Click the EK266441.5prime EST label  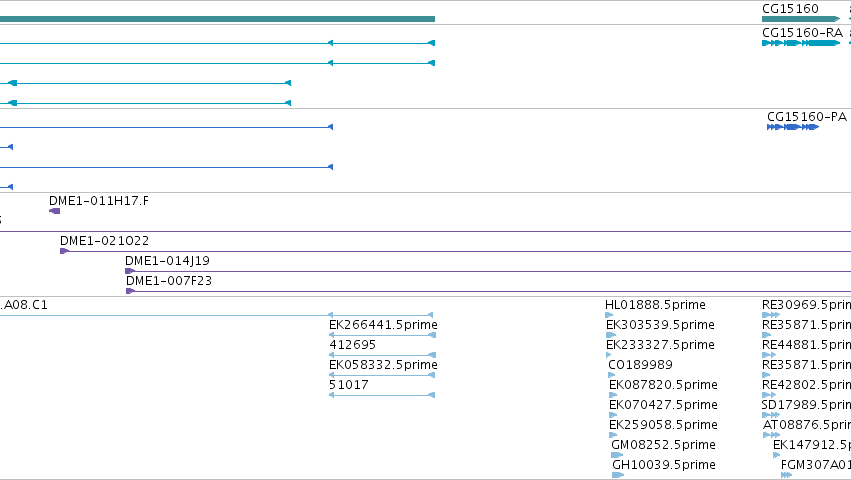pyautogui.click(x=383, y=325)
